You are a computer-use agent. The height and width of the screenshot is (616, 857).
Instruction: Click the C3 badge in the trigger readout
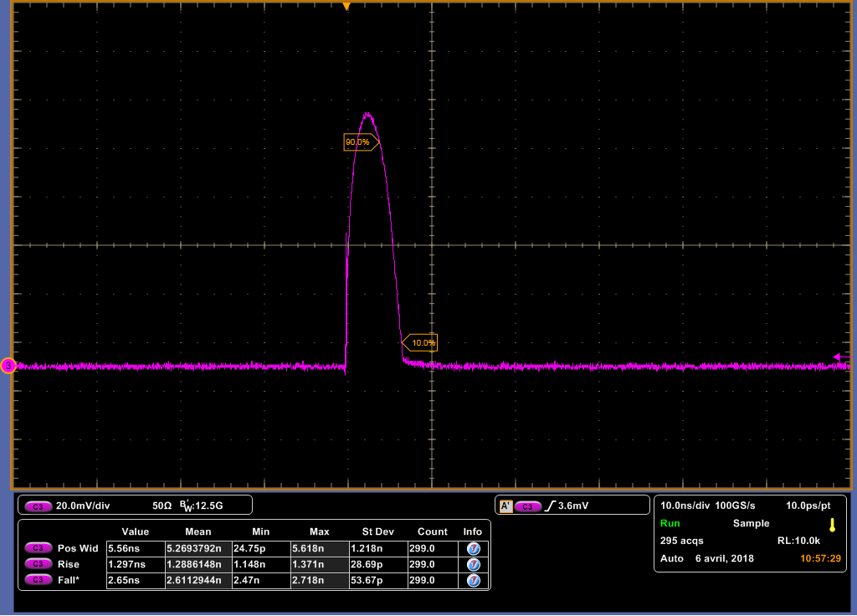527,506
